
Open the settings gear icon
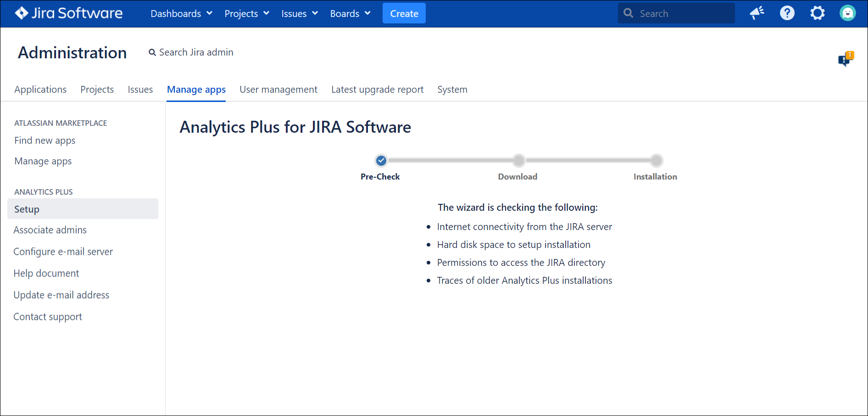(817, 13)
